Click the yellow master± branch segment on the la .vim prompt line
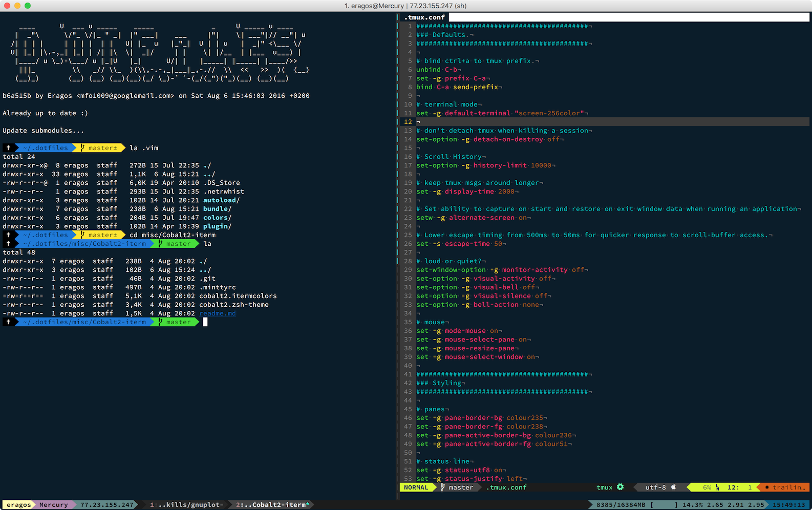The width and height of the screenshot is (812, 510). (x=99, y=148)
